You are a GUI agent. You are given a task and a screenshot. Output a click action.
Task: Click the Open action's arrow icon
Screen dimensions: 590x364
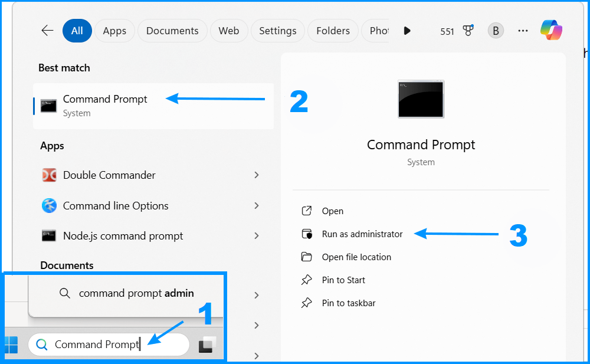pyautogui.click(x=307, y=211)
